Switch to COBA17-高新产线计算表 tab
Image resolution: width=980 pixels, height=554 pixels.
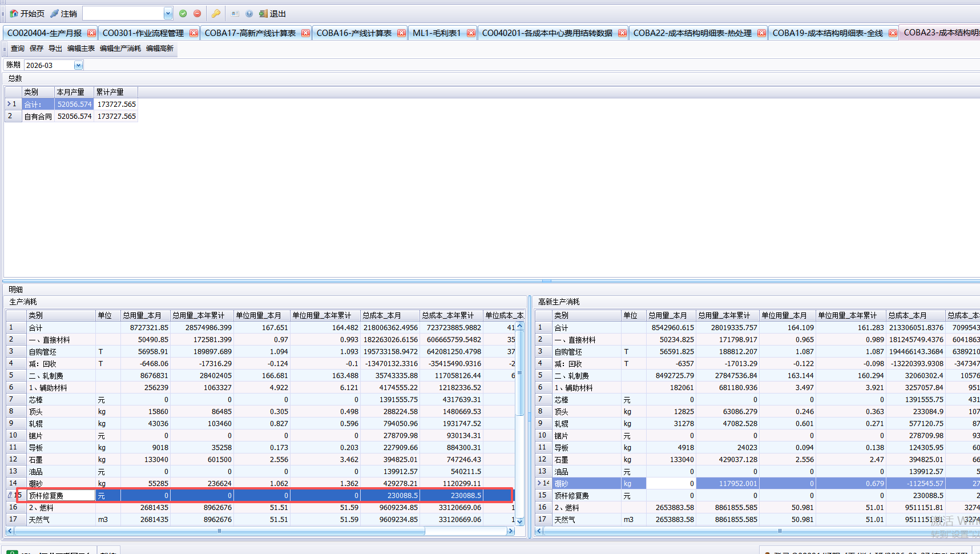250,33
